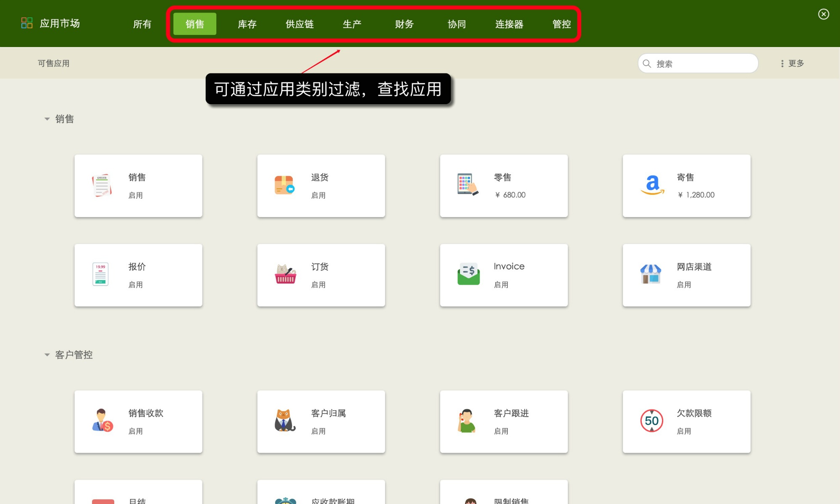
Task: Click the 报价 price sheet icon
Action: [100, 274]
